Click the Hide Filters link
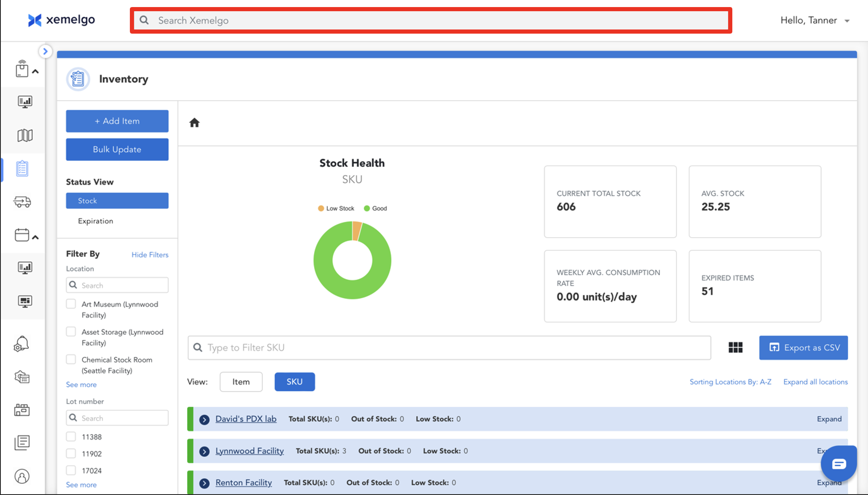The image size is (868, 495). point(150,255)
